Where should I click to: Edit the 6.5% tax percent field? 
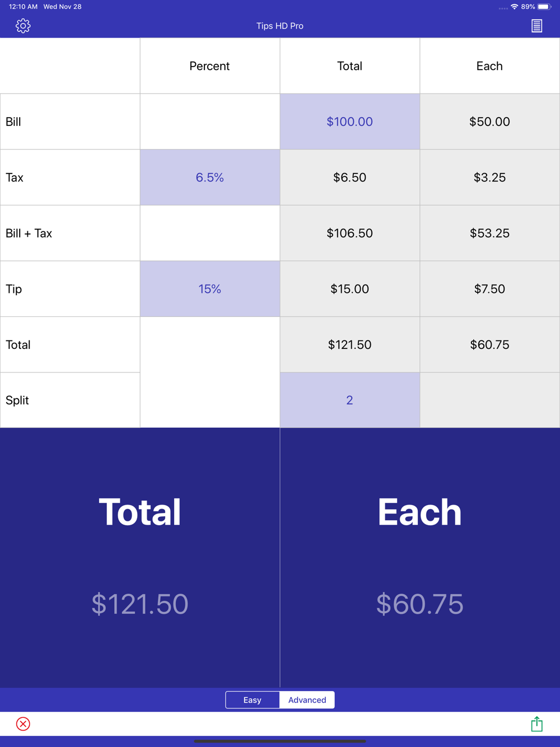(210, 178)
